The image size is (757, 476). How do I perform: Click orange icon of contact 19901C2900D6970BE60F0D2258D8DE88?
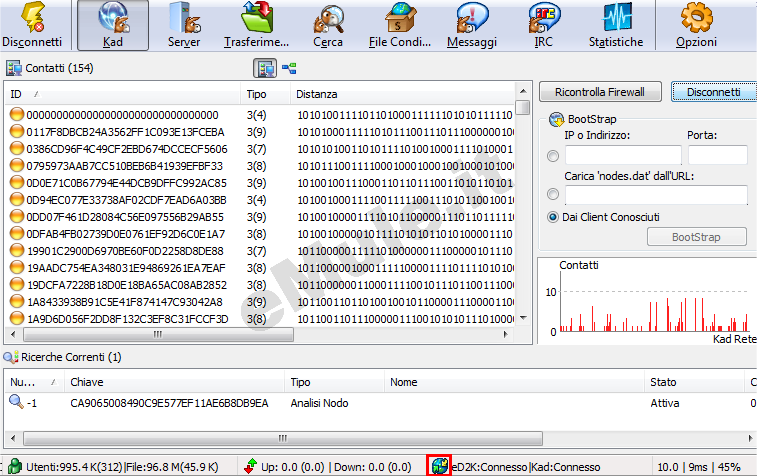(17, 250)
